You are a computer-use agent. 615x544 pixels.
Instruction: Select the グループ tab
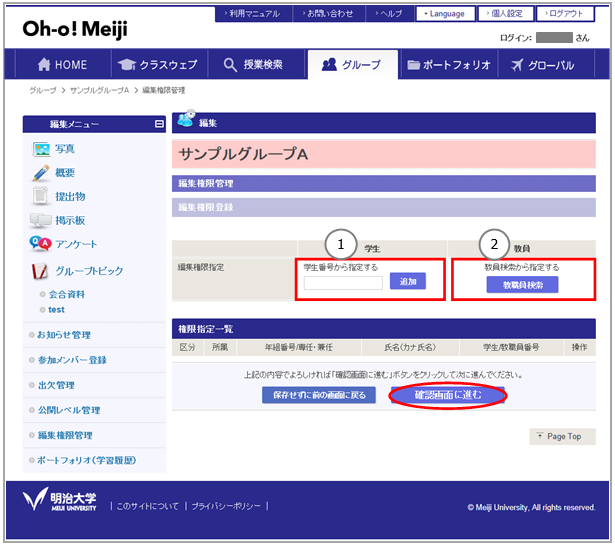tap(353, 64)
